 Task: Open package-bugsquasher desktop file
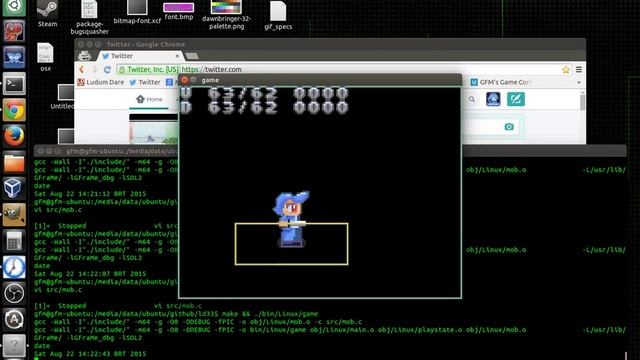coord(89,17)
